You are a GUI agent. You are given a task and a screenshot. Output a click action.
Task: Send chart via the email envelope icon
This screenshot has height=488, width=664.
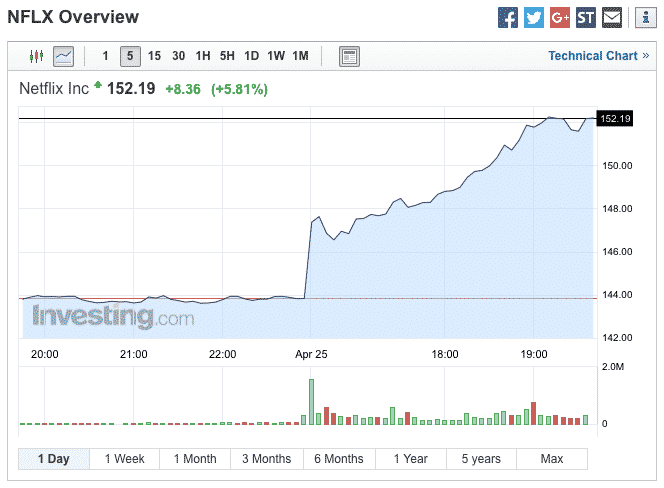point(612,18)
